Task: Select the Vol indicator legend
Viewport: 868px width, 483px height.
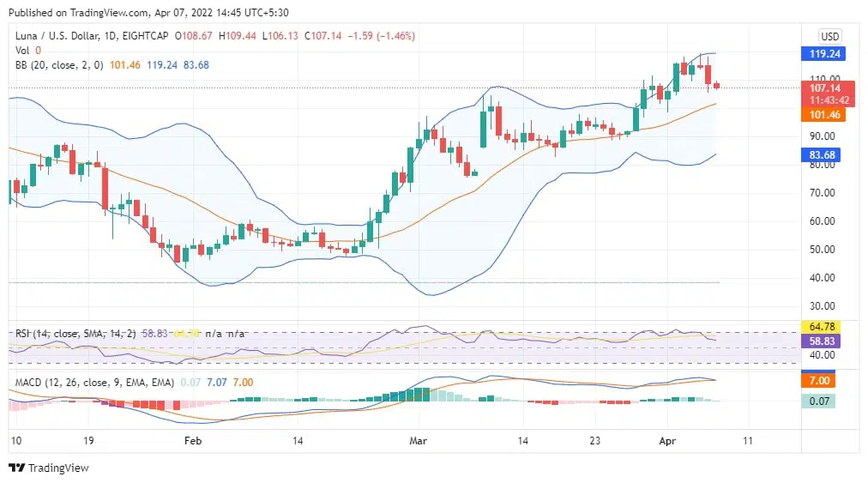Action: click(22, 51)
